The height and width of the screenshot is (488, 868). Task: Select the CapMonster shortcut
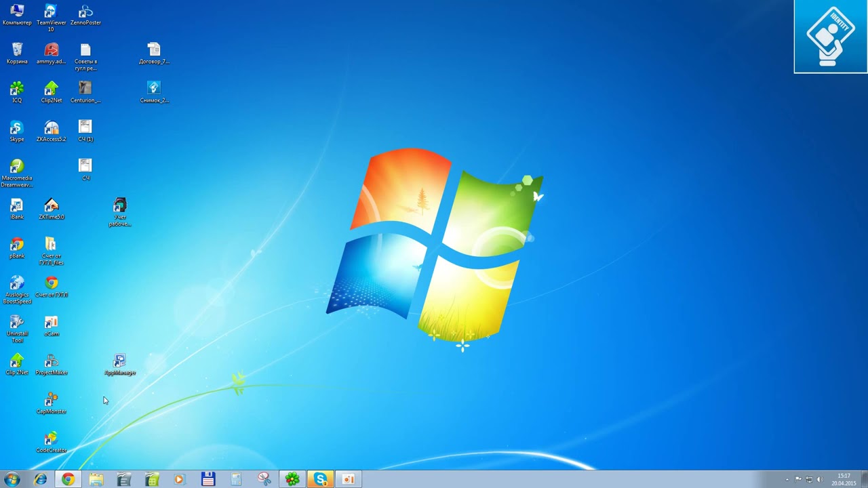point(51,404)
